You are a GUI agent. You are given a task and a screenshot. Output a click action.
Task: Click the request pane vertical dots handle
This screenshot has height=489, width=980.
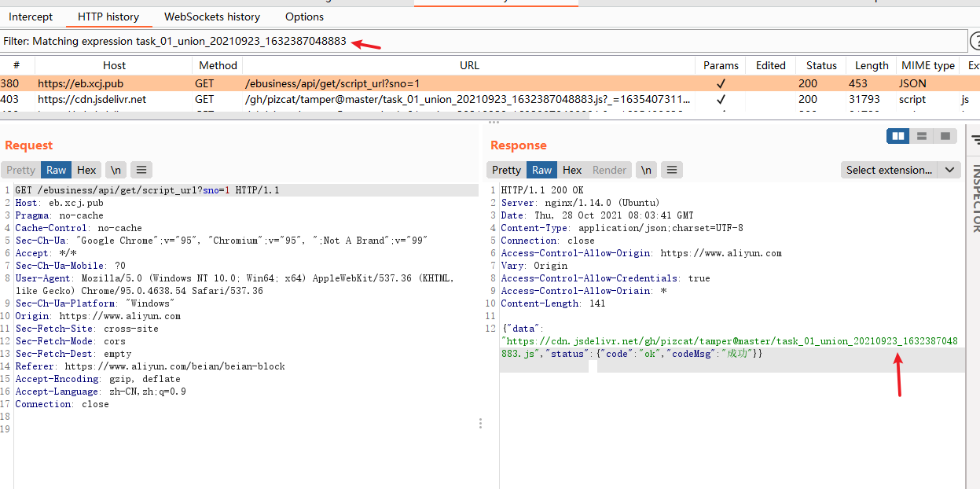481,424
